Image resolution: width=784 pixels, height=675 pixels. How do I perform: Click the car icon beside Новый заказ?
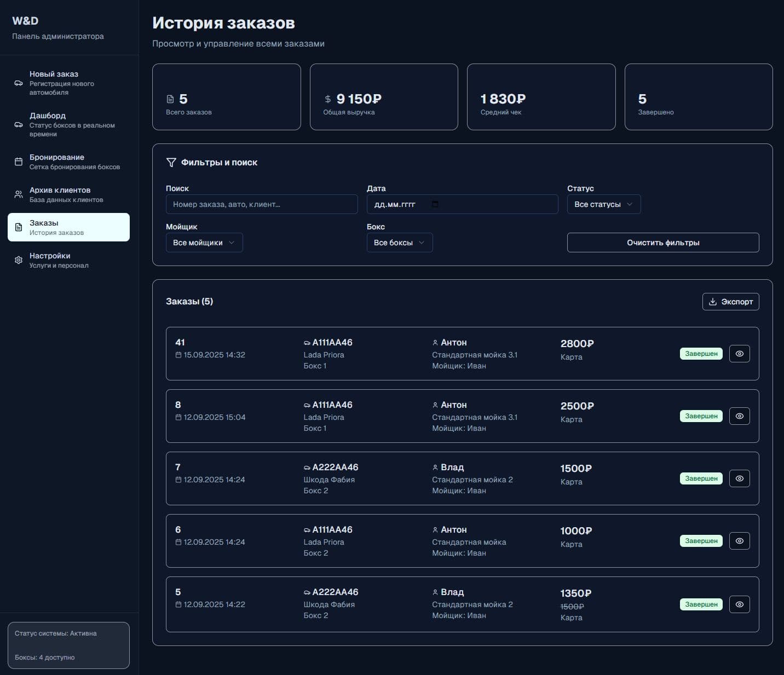pos(19,83)
